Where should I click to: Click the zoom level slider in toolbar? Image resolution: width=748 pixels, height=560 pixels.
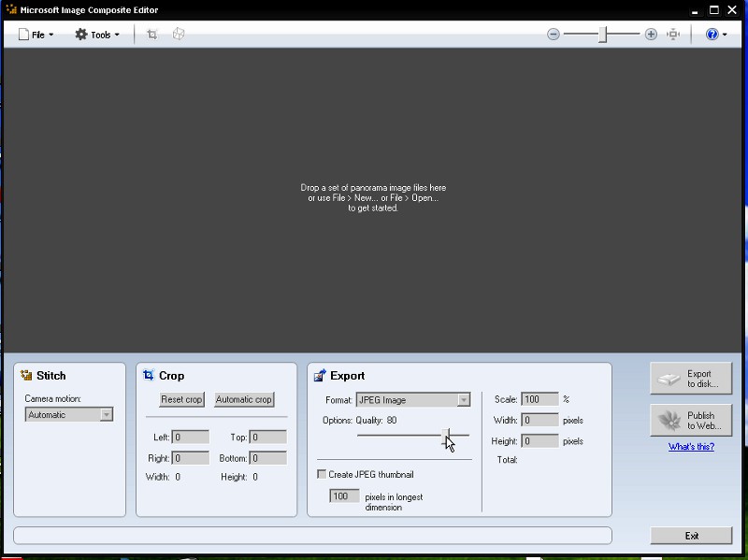tap(603, 35)
